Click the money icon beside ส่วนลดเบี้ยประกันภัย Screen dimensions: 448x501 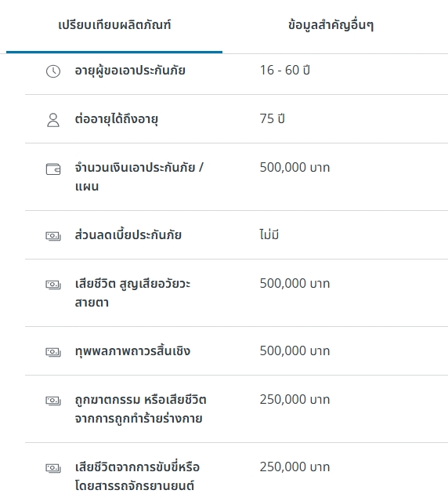pyautogui.click(x=53, y=237)
